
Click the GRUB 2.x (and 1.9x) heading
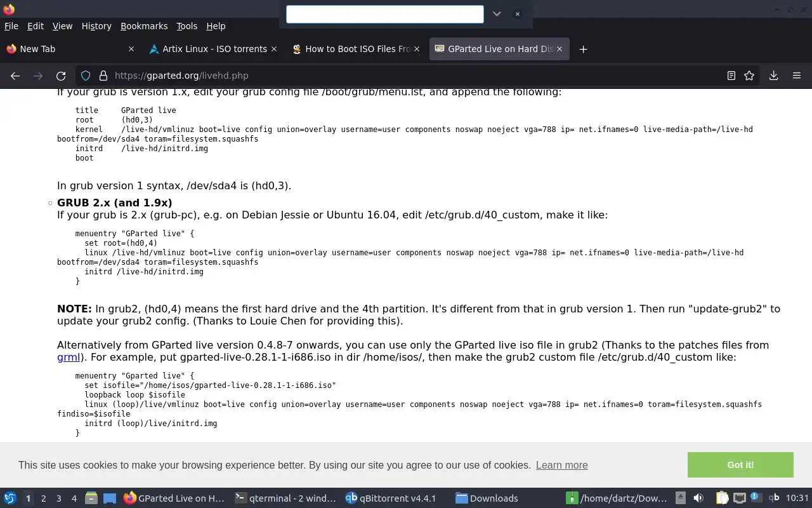click(115, 203)
